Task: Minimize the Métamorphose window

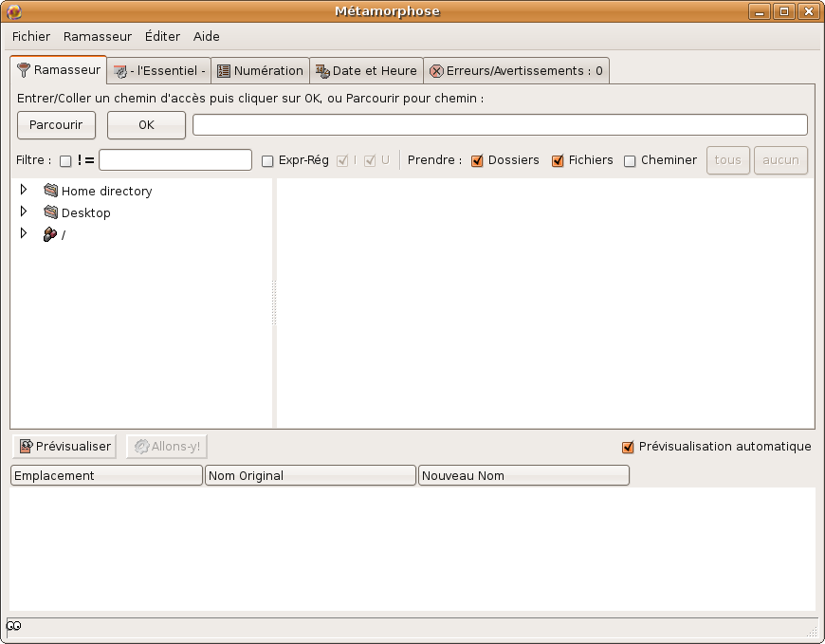Action: (x=760, y=11)
